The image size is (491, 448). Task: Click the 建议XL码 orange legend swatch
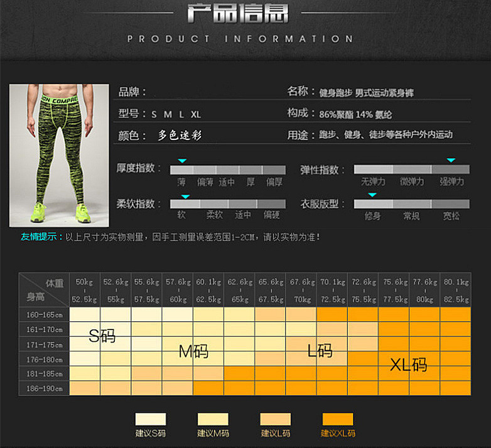[338, 419]
